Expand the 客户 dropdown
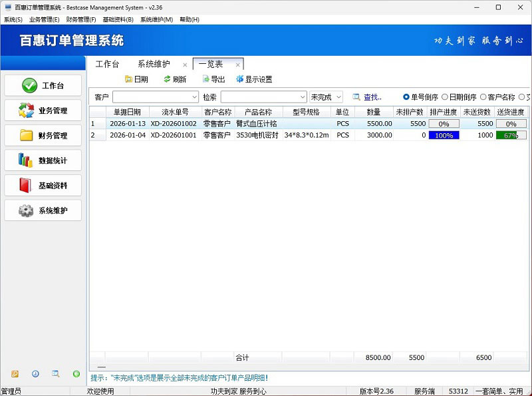The height and width of the screenshot is (396, 532). click(194, 97)
